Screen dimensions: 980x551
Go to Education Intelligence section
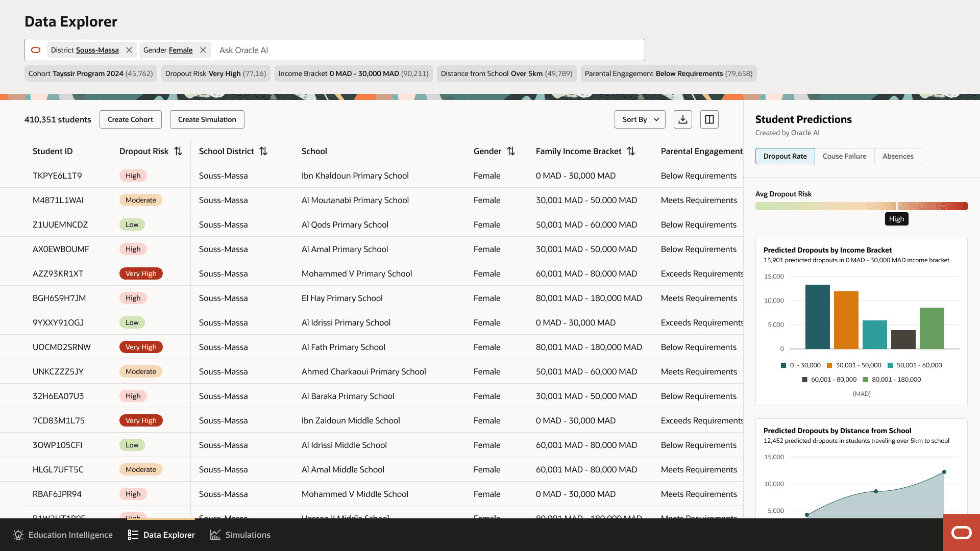[x=62, y=535]
